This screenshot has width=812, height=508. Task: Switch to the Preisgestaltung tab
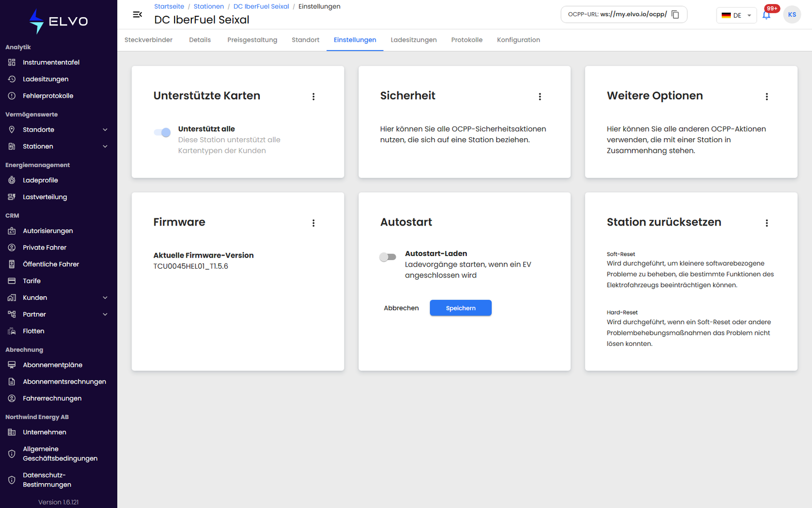tap(252, 40)
